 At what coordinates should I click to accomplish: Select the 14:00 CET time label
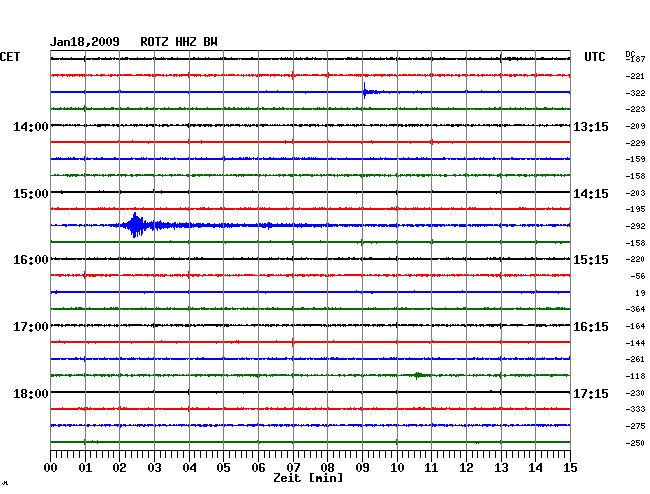(x=31, y=127)
